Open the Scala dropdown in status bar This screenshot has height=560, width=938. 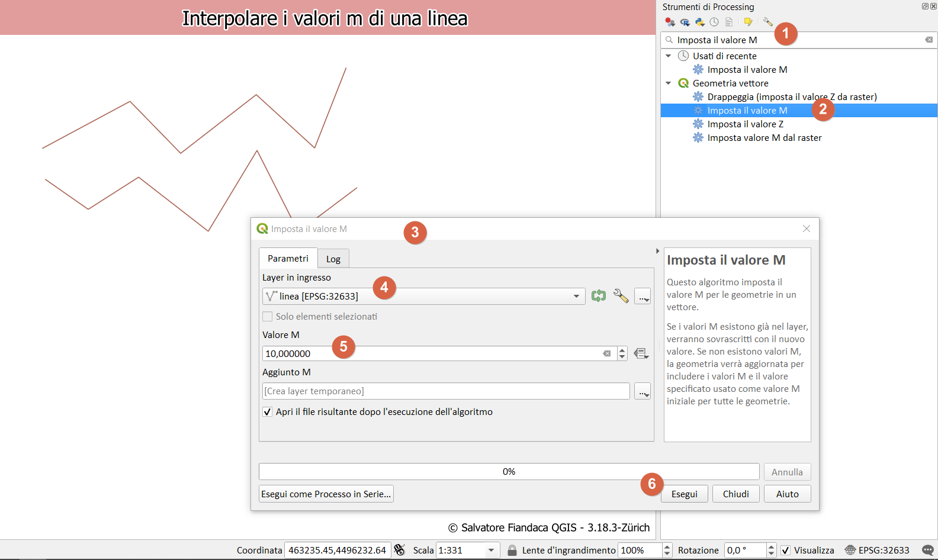click(491, 550)
